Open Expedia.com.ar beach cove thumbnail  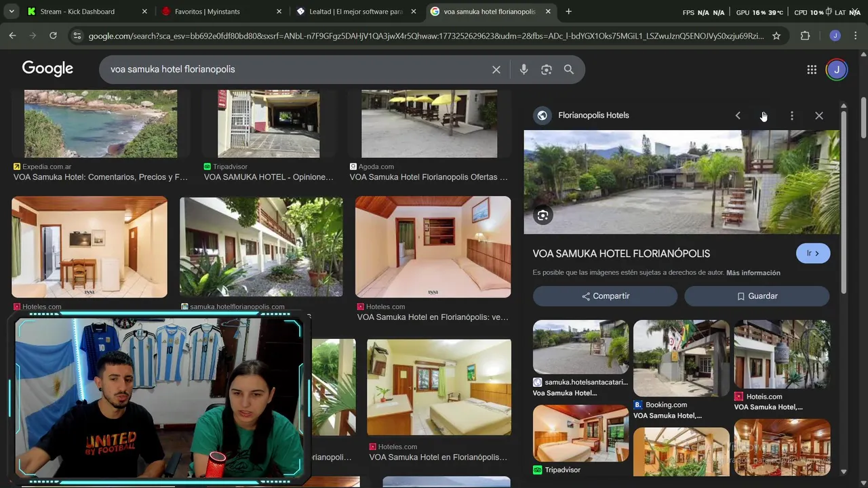pos(100,123)
